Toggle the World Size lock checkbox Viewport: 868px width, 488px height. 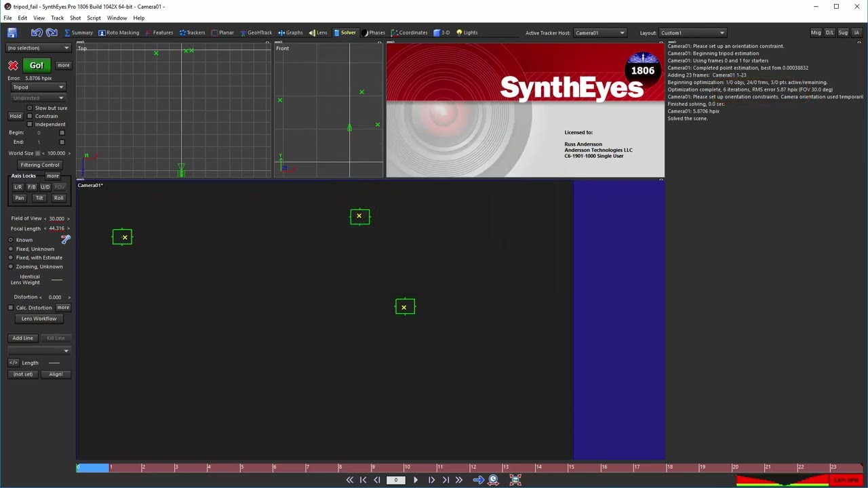click(x=38, y=153)
